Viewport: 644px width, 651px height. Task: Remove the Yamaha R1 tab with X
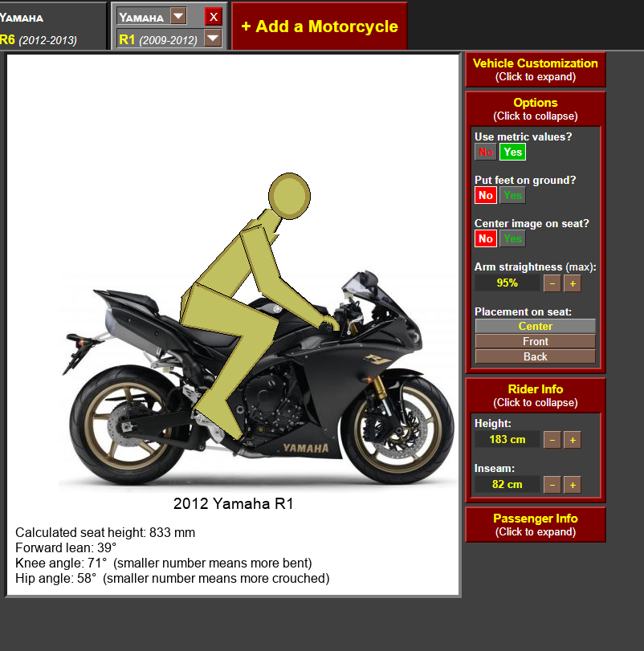[x=214, y=17]
